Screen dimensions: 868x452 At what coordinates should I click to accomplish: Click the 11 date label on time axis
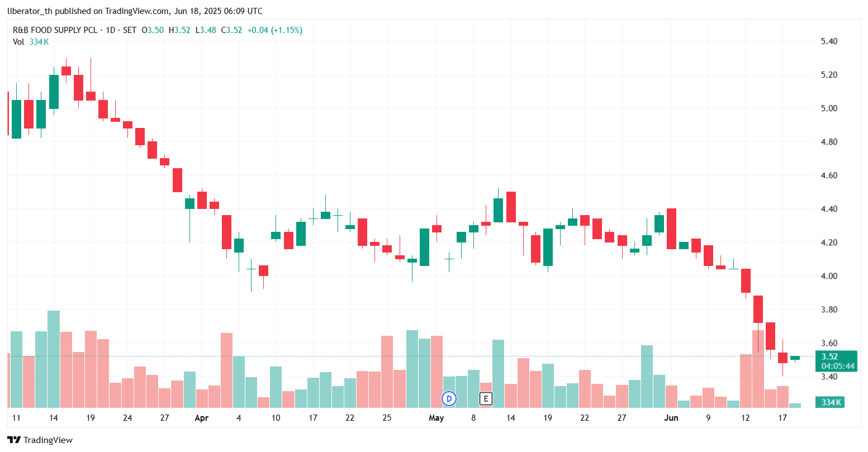(x=16, y=418)
